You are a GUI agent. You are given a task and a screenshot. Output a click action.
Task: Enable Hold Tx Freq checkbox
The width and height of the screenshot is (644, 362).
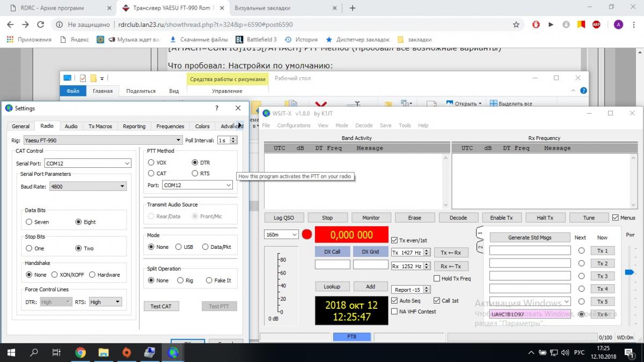click(436, 279)
